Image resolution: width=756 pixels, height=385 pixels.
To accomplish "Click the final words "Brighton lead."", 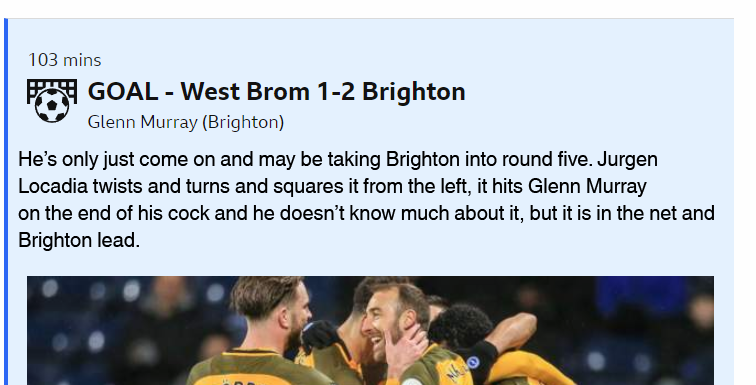I will click(79, 240).
